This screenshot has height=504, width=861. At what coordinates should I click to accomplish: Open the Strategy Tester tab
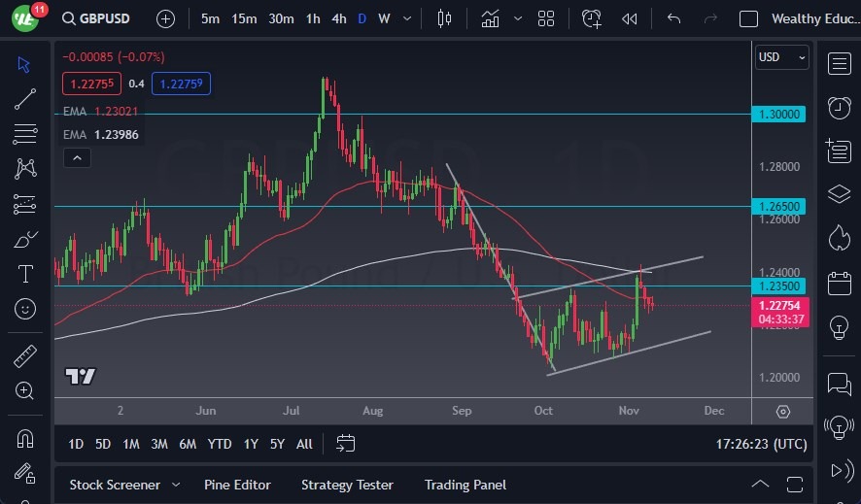347,485
